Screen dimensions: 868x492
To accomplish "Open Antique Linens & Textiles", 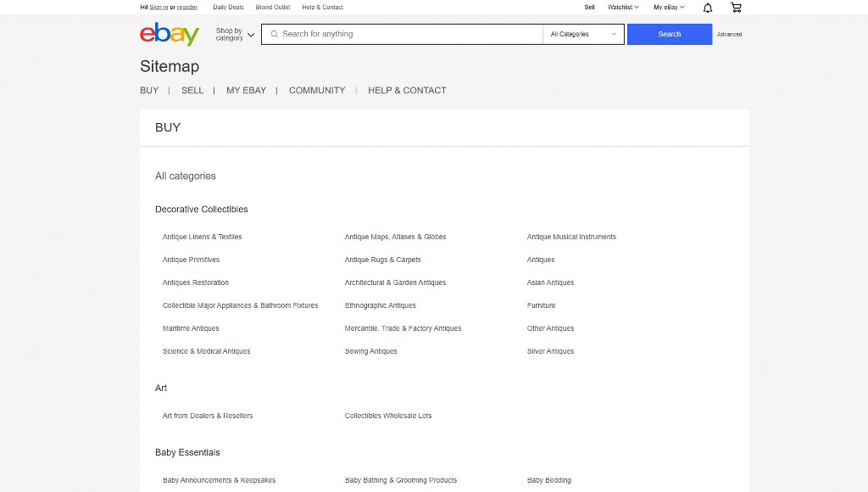I will 202,237.
